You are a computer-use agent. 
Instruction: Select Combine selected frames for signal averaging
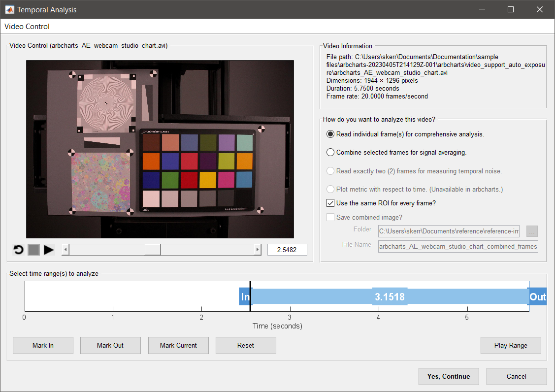pos(396,152)
